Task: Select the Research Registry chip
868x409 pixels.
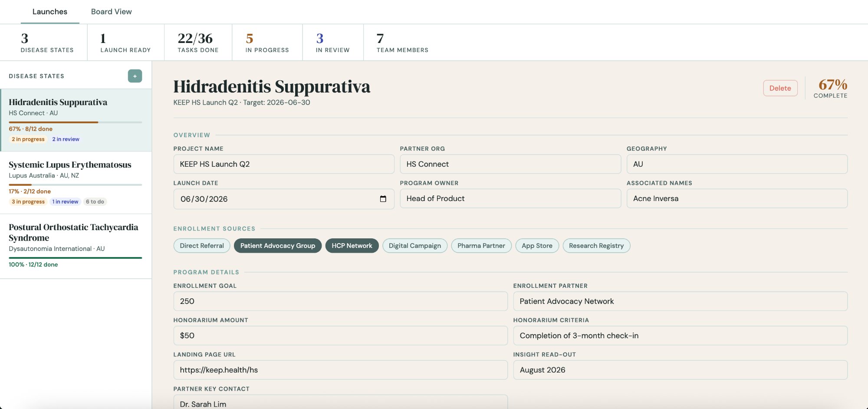Action: click(596, 245)
